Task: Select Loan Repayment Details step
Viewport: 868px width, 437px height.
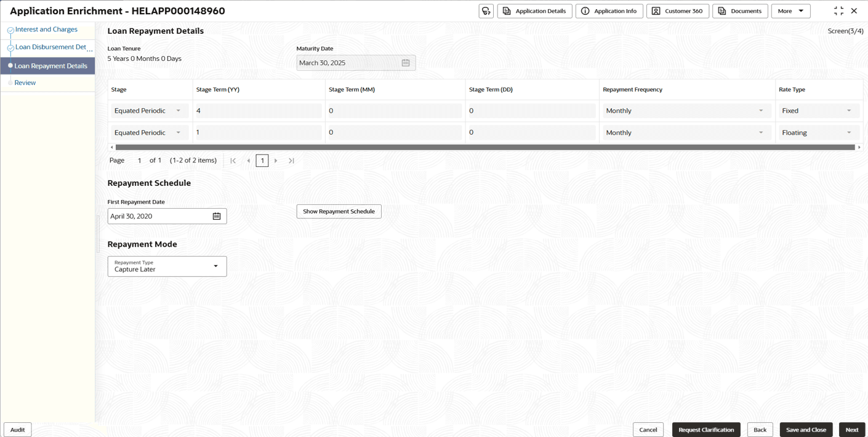Action: (x=47, y=66)
